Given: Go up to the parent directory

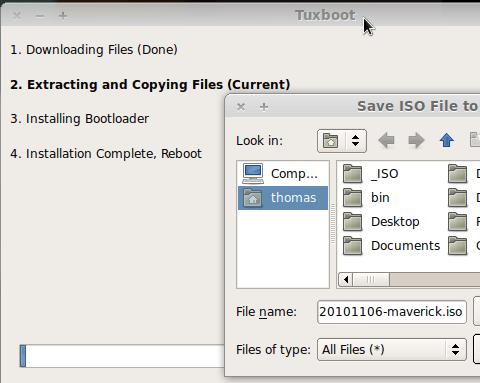Looking at the screenshot, I should tap(447, 141).
